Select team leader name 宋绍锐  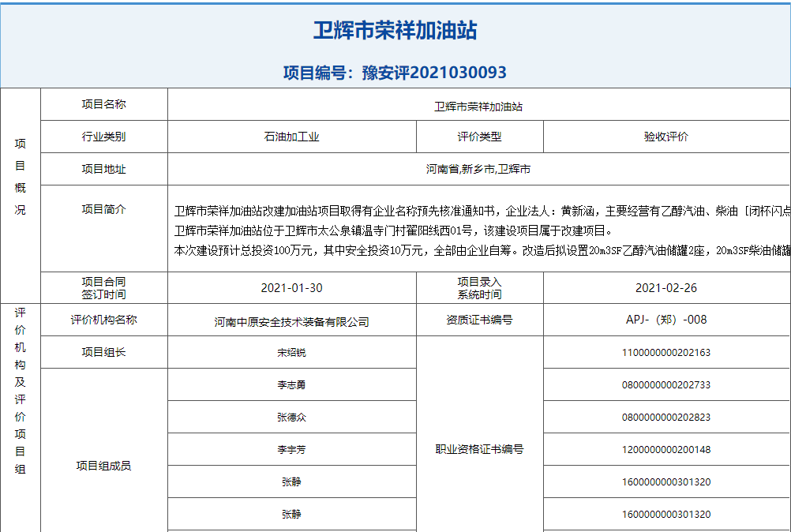(291, 353)
